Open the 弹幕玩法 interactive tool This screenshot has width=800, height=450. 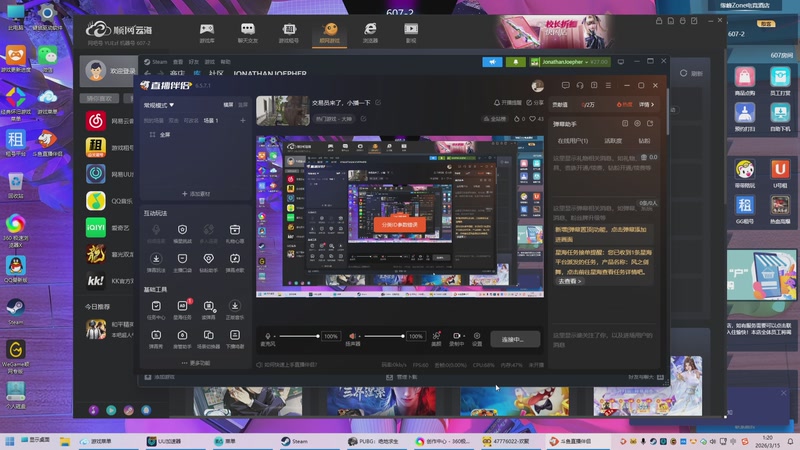[156, 262]
